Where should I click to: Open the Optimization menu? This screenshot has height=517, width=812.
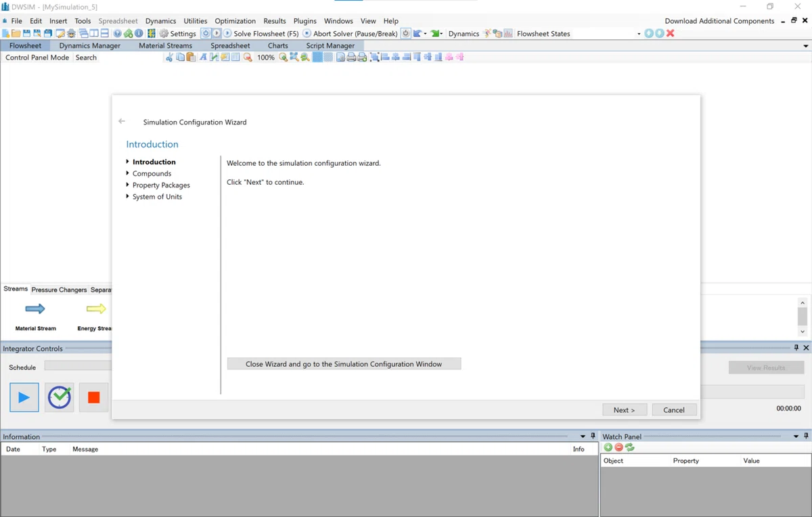pyautogui.click(x=235, y=21)
